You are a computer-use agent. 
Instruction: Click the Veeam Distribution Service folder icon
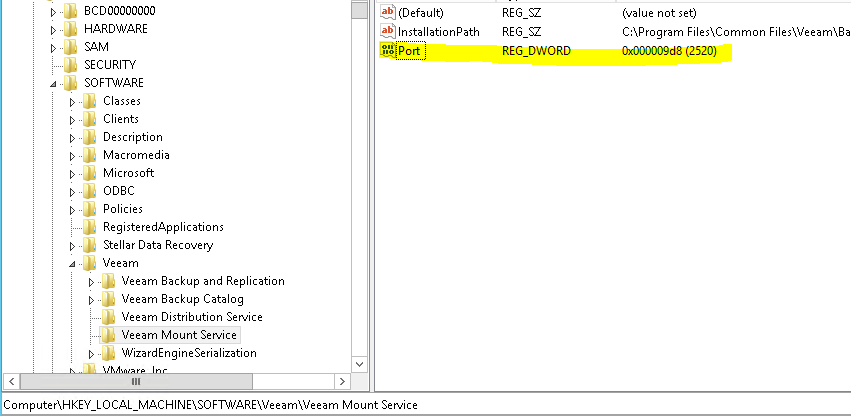tap(109, 317)
